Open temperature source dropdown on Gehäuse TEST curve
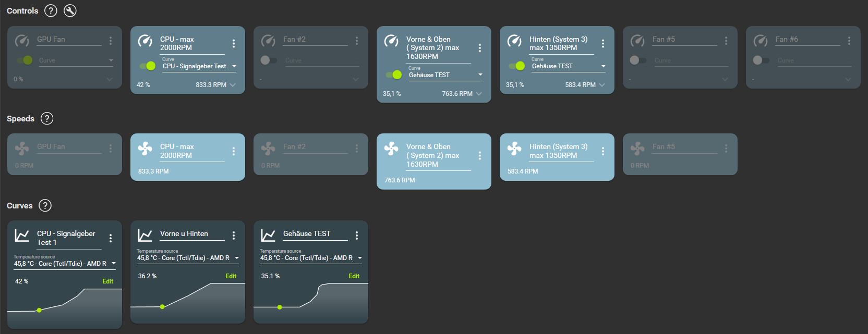Viewport: 868px width, 334px height. 311,258
